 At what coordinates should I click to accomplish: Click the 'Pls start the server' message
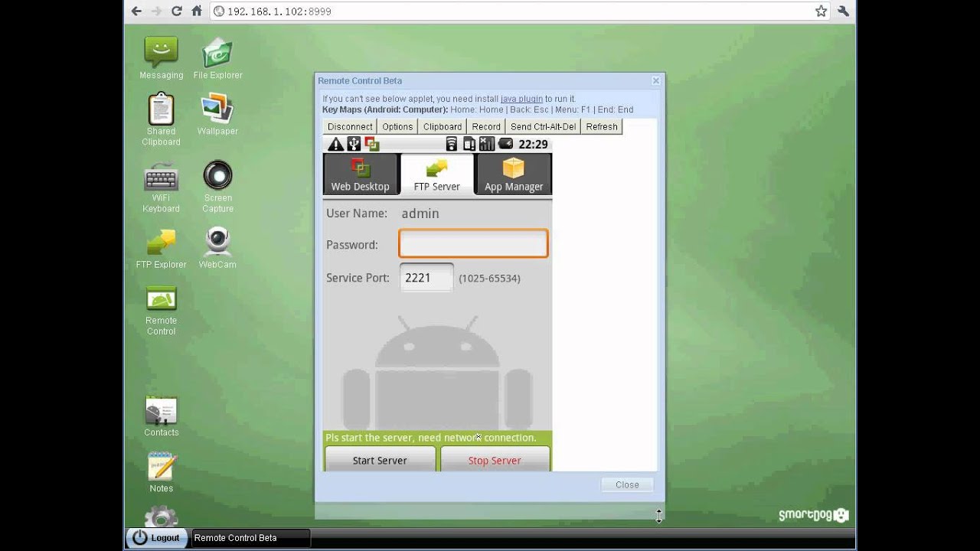[431, 438]
